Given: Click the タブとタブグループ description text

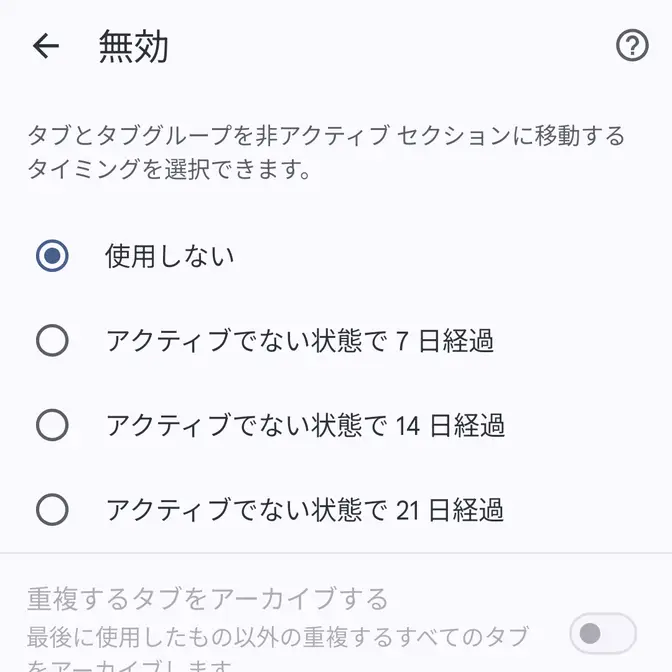Looking at the screenshot, I should [x=325, y=136].
